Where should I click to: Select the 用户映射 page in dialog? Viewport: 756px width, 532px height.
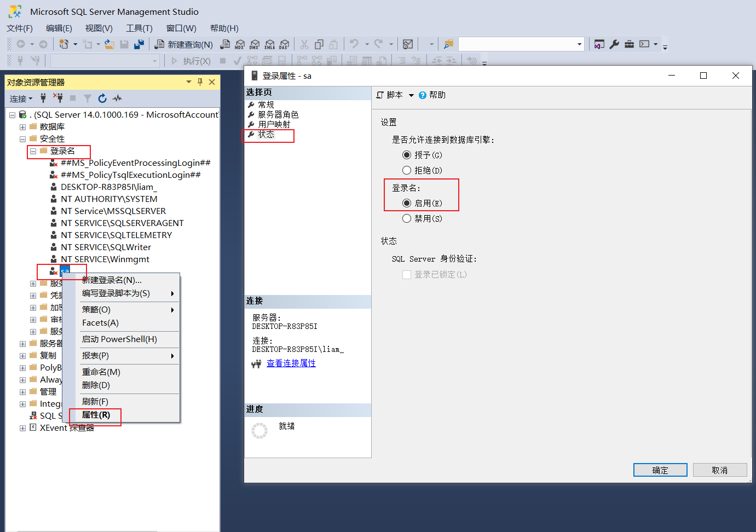[x=274, y=124]
